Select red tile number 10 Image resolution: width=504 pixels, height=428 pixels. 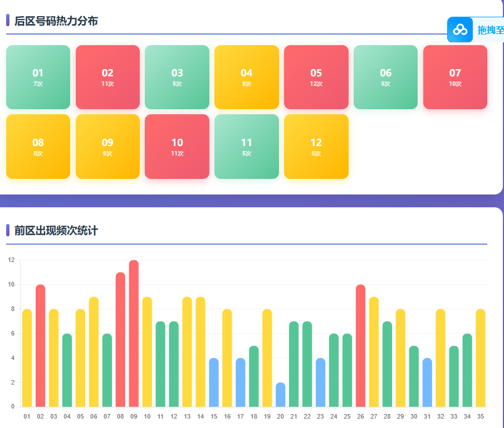(x=177, y=147)
